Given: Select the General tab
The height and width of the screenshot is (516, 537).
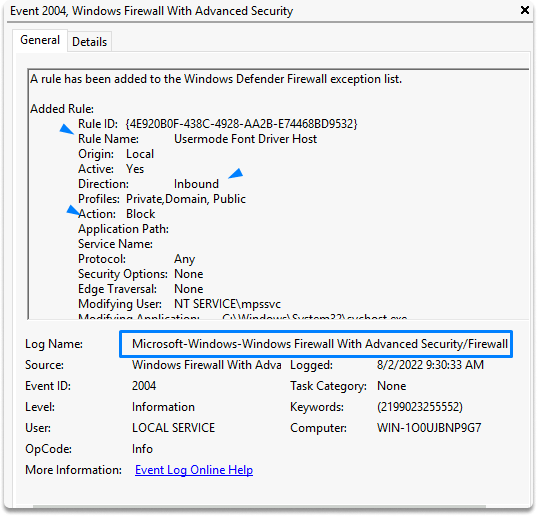Looking at the screenshot, I should pos(40,40).
